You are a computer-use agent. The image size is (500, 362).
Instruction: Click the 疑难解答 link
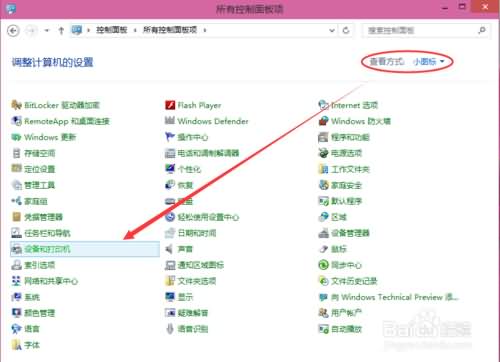pyautogui.click(x=193, y=313)
